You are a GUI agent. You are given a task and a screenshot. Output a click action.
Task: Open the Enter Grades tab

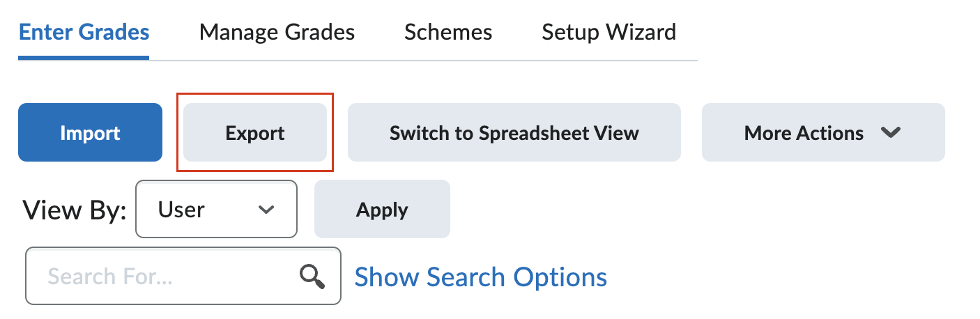click(x=84, y=32)
